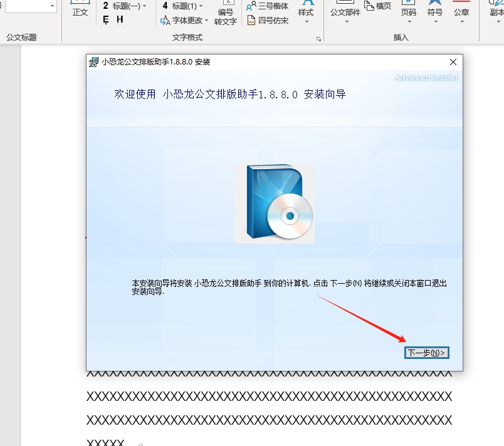Image resolution: width=504 pixels, height=446 pixels.
Task: Open the 公文部件 gallery
Action: 345,13
